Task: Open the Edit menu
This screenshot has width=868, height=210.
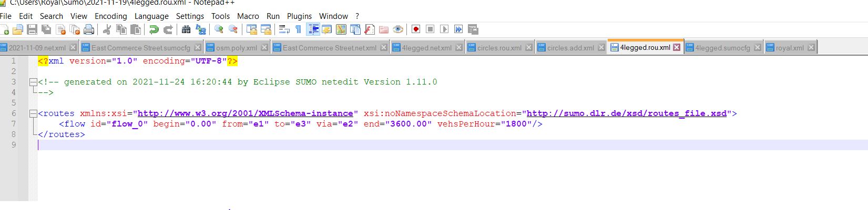Action: pos(26,16)
